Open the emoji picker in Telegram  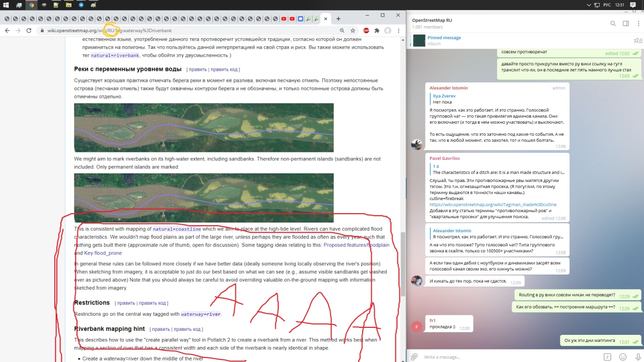[623, 357]
